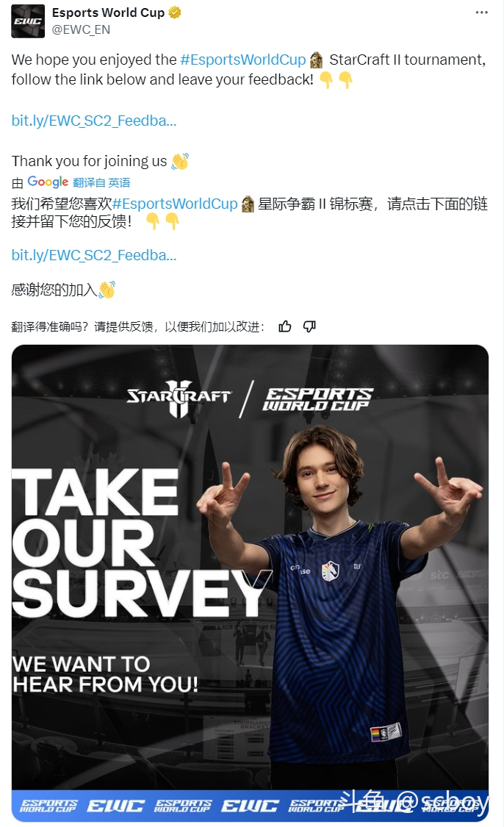
Task: Click the trophy emoji after the English hashtag
Action: tap(317, 60)
